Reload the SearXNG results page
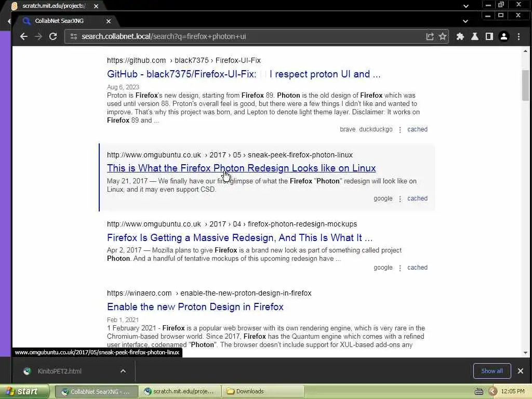Screen dimensions: 532x399 53,36
